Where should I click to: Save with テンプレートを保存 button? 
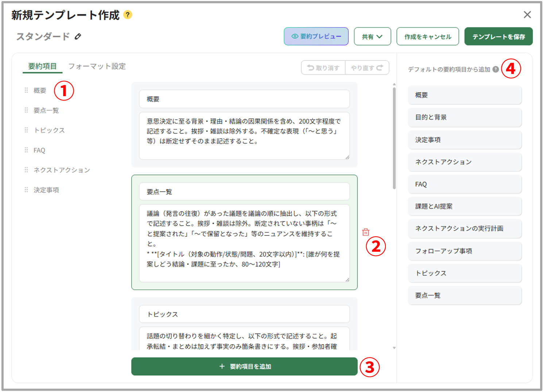click(x=499, y=36)
